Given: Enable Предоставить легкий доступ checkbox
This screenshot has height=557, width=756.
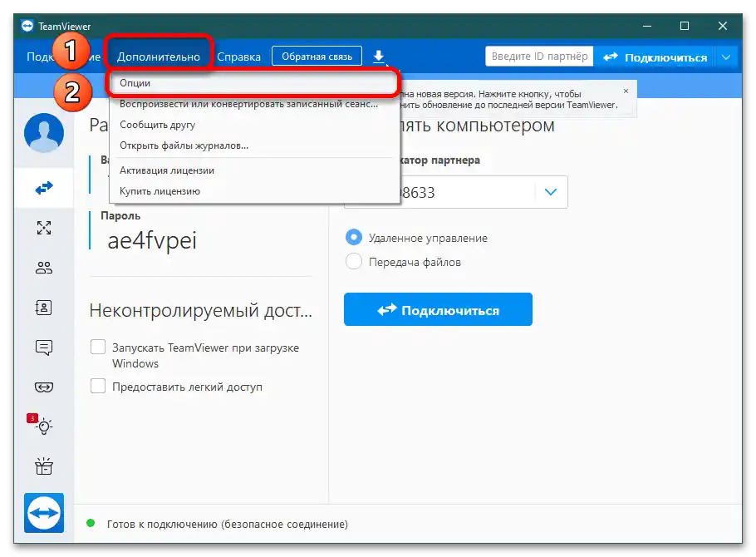Looking at the screenshot, I should click(98, 386).
